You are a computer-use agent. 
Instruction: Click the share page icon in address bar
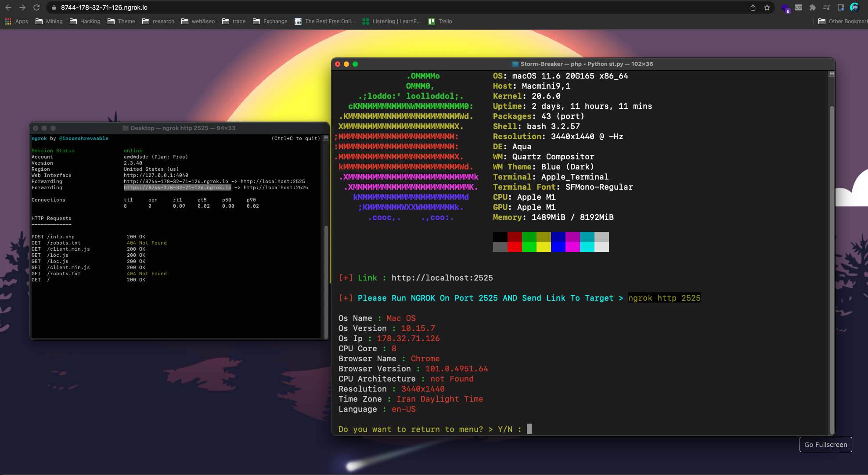[753, 7]
